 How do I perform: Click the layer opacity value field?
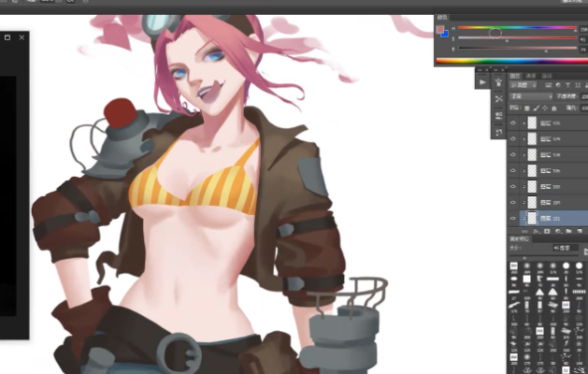point(584,97)
